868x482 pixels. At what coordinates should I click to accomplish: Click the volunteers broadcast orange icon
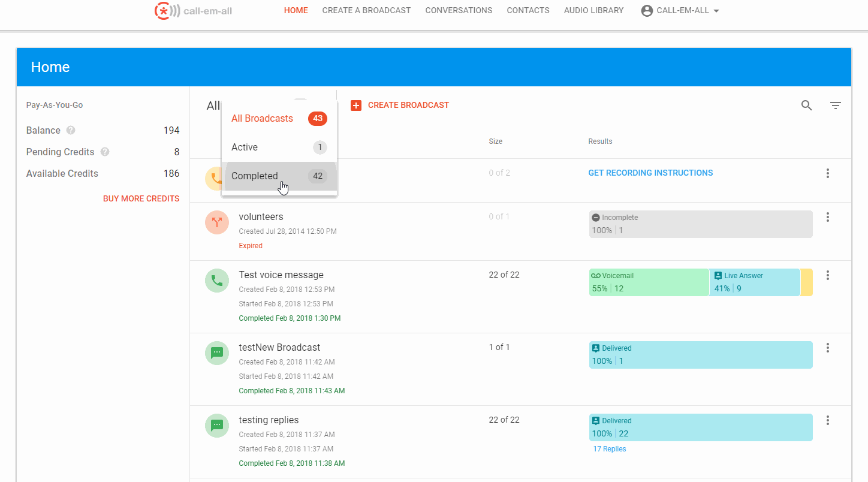(x=217, y=222)
